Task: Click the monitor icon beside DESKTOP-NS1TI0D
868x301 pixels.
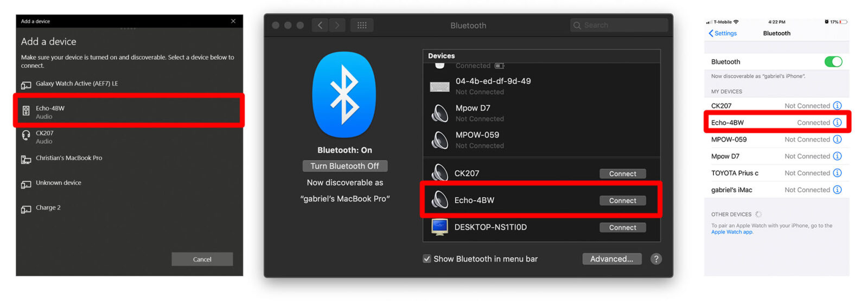Action: 439,227
